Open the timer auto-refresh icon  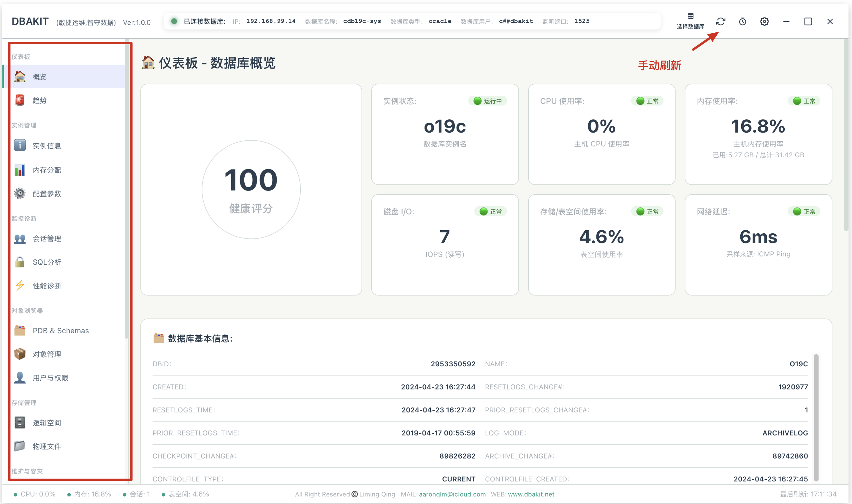(x=742, y=21)
